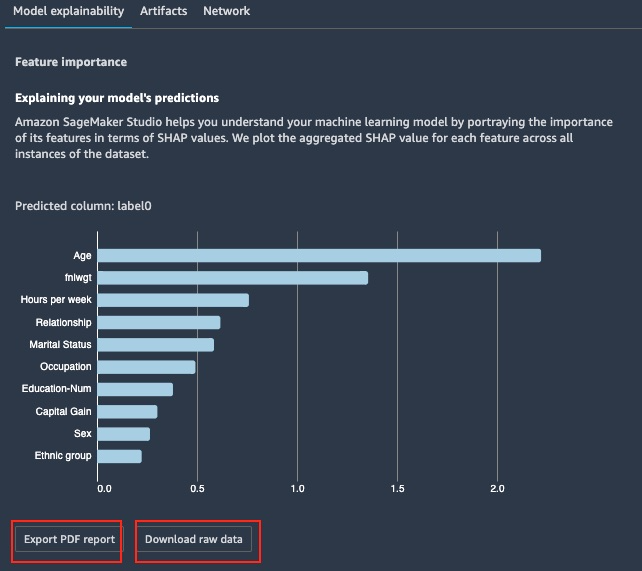Click the 'Education-Num' axis label
The image size is (642, 571).
point(57,388)
